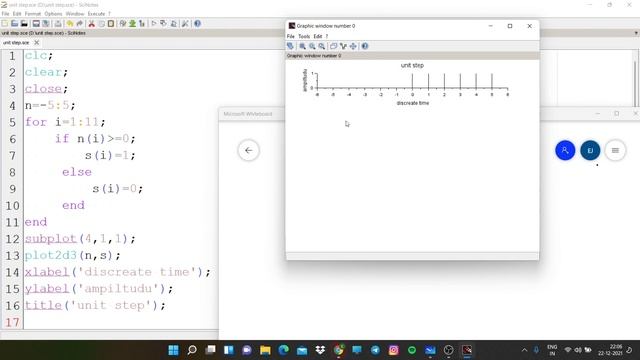Open the SciNotes File menu
Screen dimensions: 640x360
(5, 13)
